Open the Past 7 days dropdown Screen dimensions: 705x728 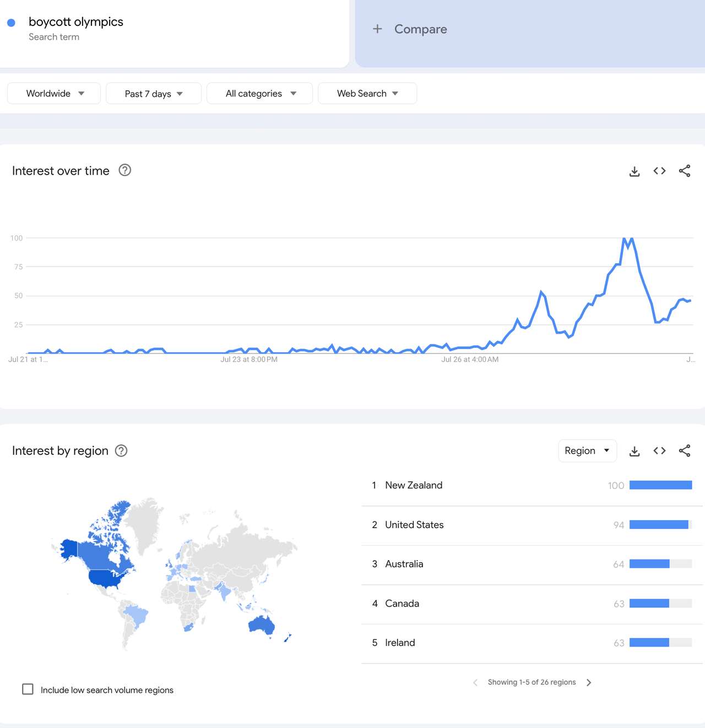pyautogui.click(x=153, y=94)
